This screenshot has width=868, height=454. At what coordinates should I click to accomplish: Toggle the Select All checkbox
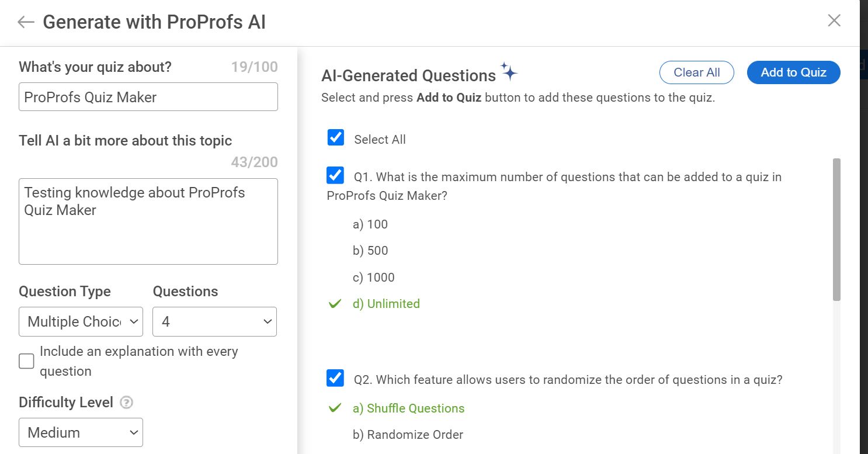click(x=336, y=138)
